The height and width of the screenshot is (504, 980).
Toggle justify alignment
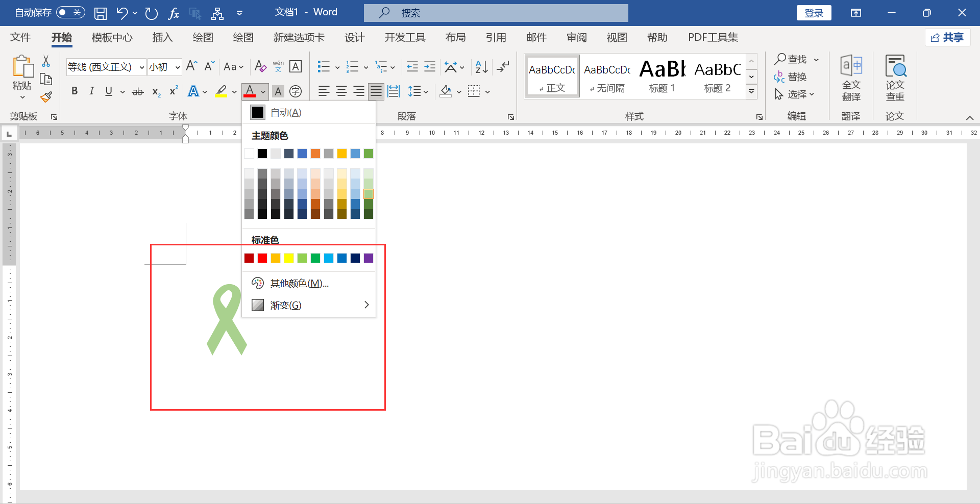coord(376,91)
